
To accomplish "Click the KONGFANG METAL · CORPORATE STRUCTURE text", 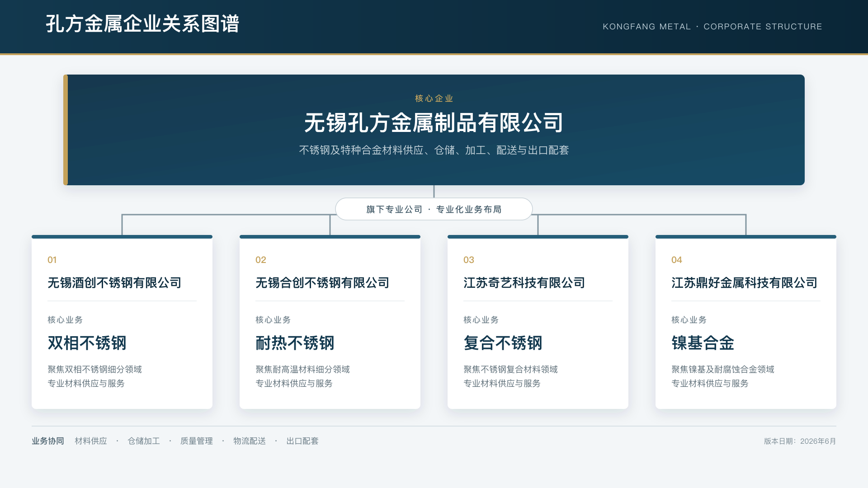I will pos(712,27).
